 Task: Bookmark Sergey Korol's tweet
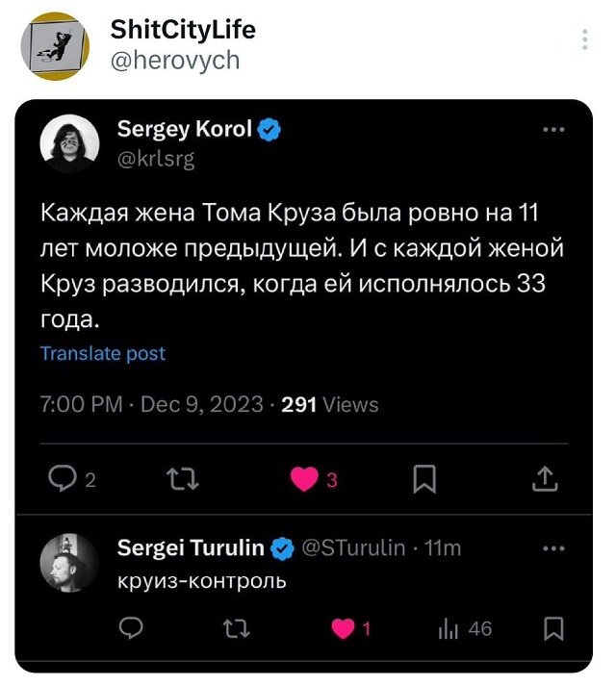pos(425,477)
